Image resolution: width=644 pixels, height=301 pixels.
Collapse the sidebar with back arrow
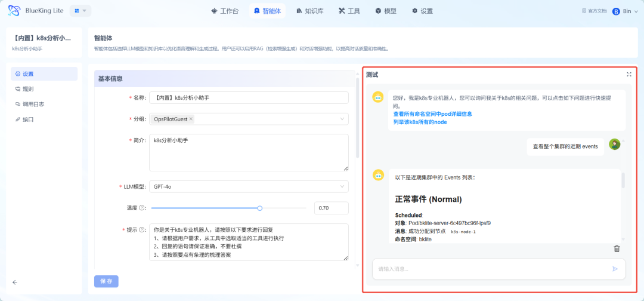[x=15, y=282]
